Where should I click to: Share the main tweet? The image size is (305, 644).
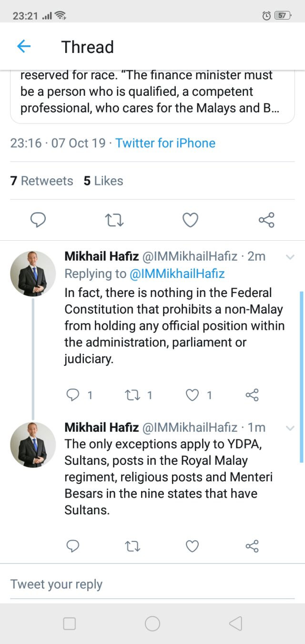(x=266, y=220)
